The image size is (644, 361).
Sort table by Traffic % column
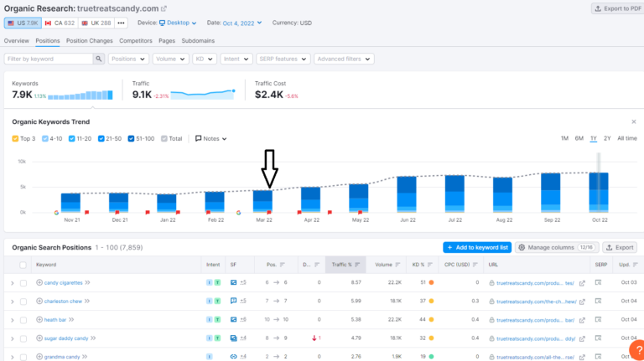pyautogui.click(x=345, y=265)
